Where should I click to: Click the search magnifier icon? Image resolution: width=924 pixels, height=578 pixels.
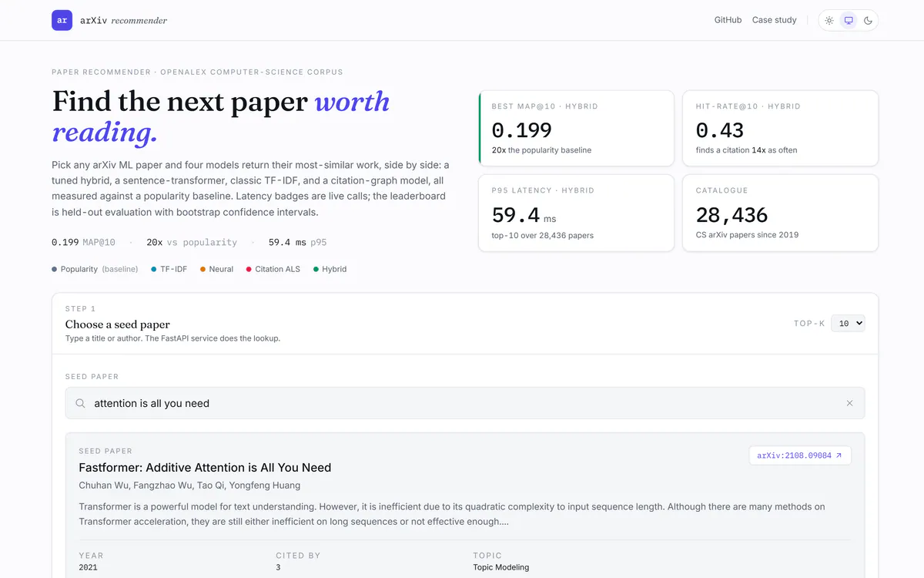click(80, 403)
